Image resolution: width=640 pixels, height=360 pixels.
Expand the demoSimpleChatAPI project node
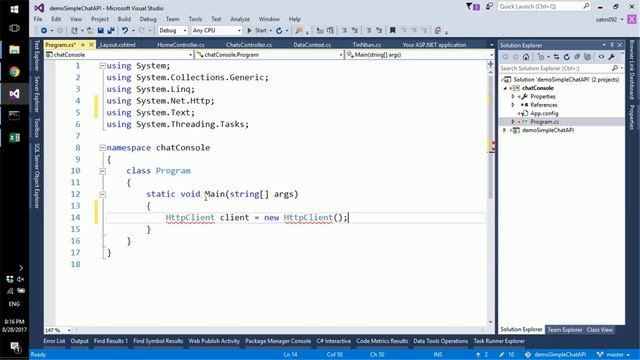click(505, 130)
